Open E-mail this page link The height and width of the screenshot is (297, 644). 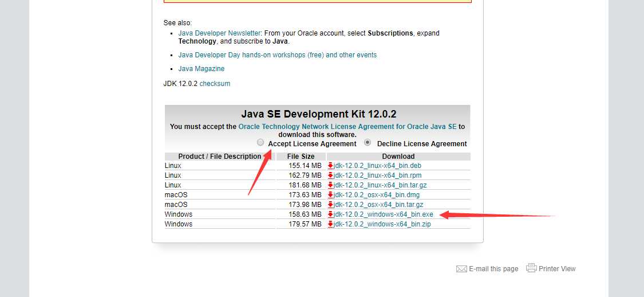[x=493, y=269]
